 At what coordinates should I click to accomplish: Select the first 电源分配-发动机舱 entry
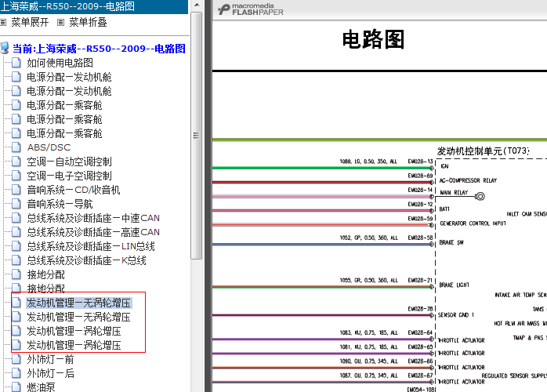click(x=69, y=77)
